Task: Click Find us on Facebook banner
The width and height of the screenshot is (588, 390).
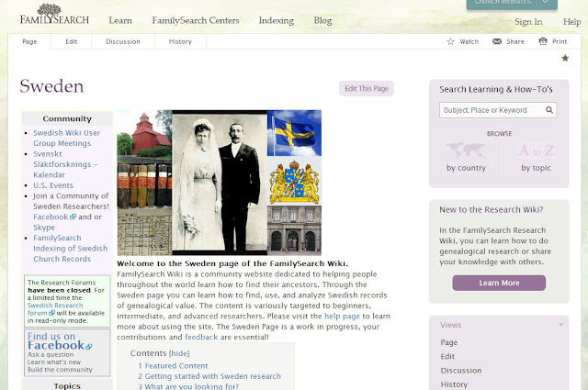Action: pos(67,352)
